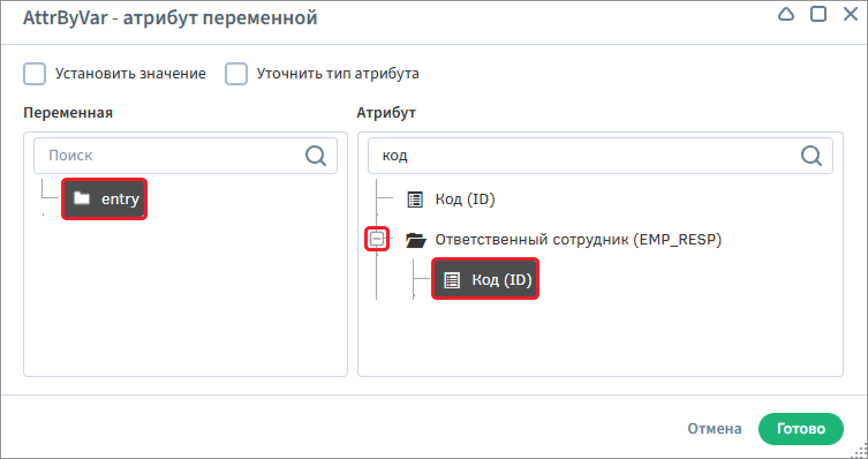Select the nested Код (ID) under EMP_RESP
The width and height of the screenshot is (868, 459).
501,280
